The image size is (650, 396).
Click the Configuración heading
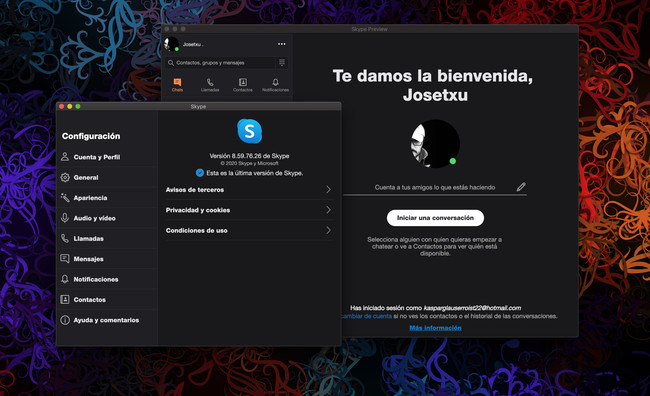click(91, 136)
